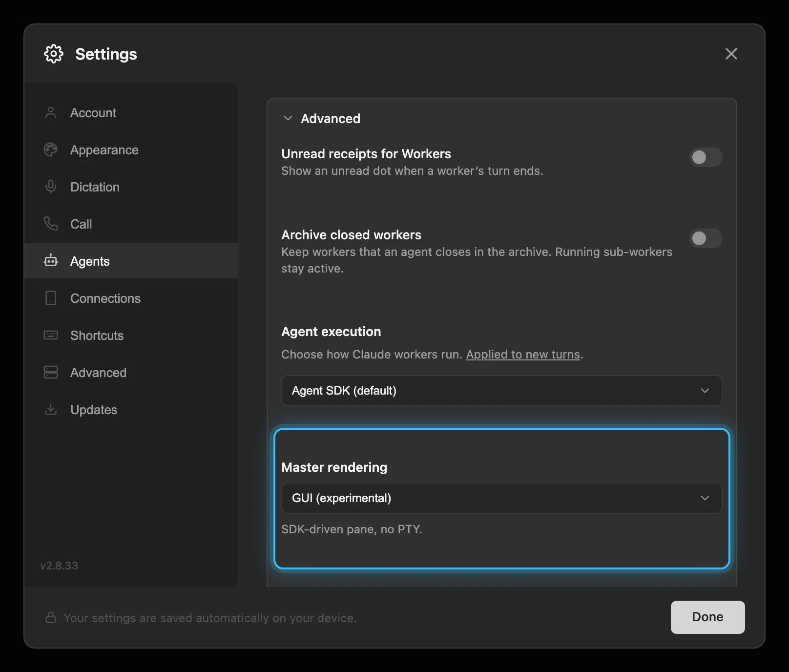Turn on Archive closed workers toggle
Viewport: 789px width, 672px height.
(x=706, y=238)
